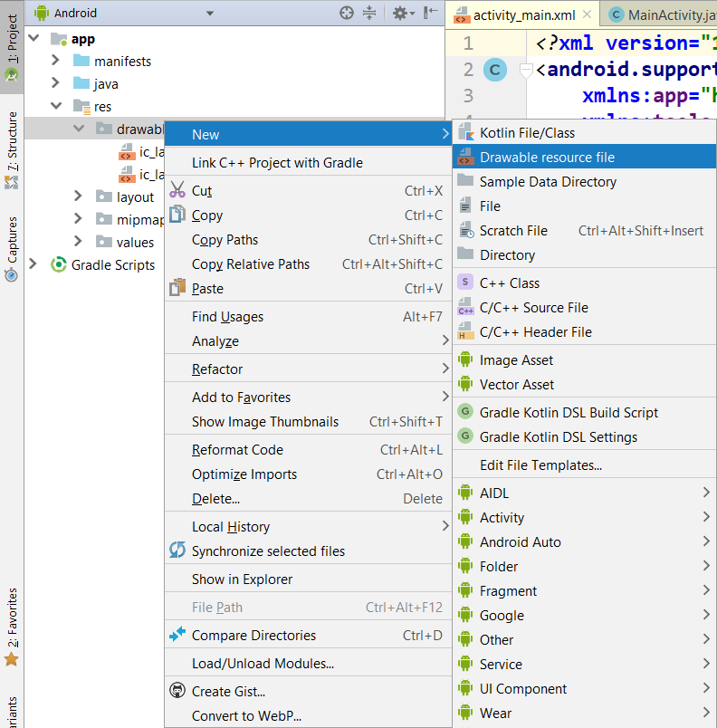Select Find Usages in context menu
Image resolution: width=717 pixels, height=728 pixels.
coord(308,316)
